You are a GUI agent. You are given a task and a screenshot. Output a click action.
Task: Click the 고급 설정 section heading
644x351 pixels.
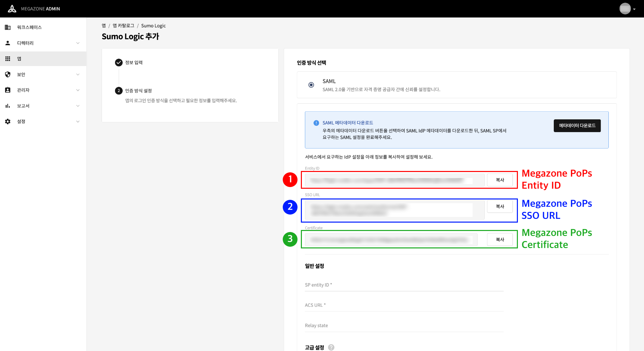pyautogui.click(x=314, y=347)
